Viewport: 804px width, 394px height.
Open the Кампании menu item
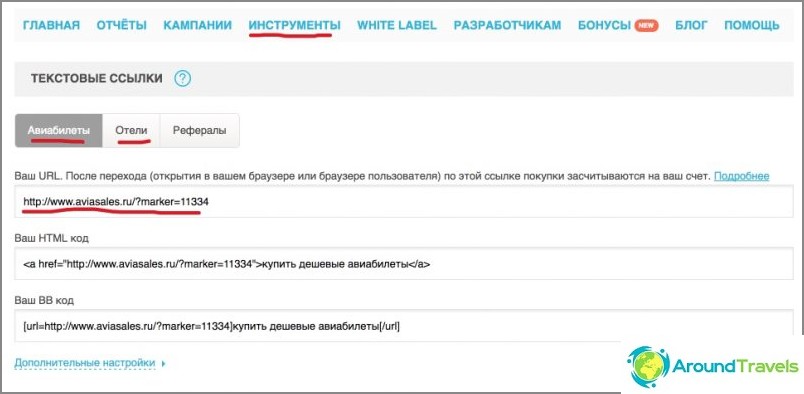[x=197, y=25]
